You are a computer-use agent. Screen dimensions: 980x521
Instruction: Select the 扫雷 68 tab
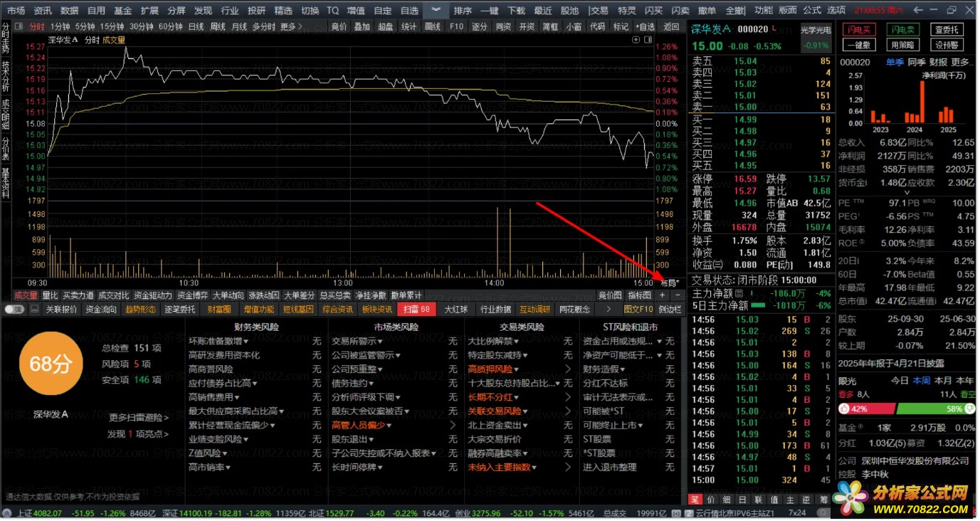pyautogui.click(x=416, y=309)
